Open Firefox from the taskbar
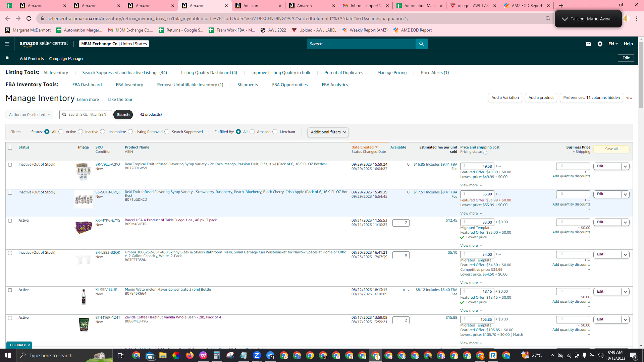The height and width of the screenshot is (362, 644). click(x=190, y=355)
